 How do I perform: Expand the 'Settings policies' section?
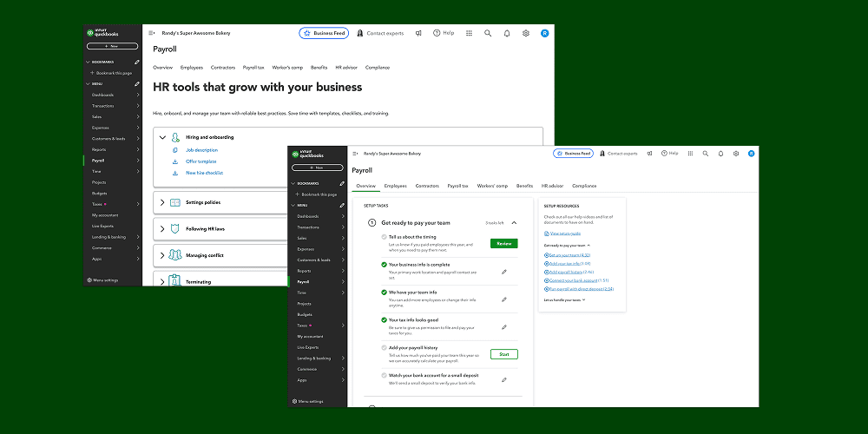pyautogui.click(x=162, y=202)
